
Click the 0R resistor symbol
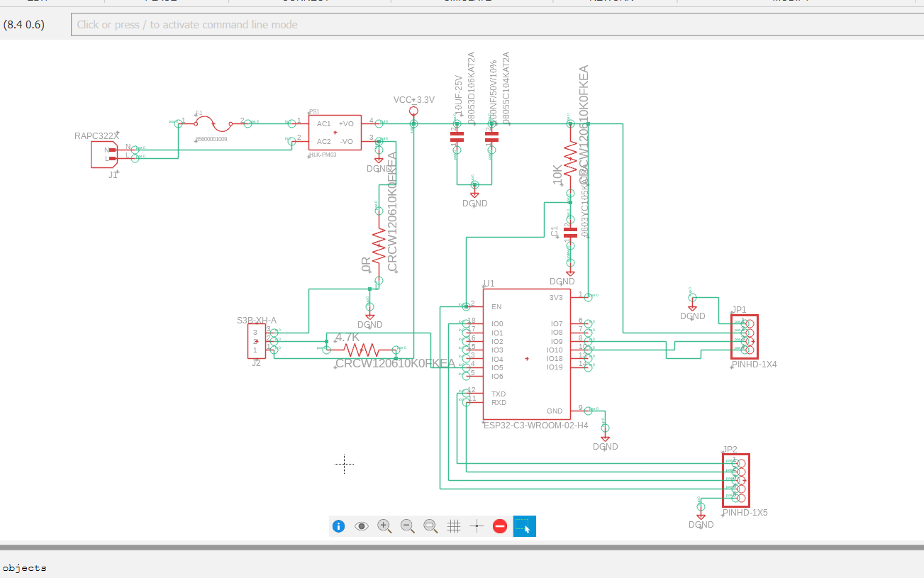(x=378, y=245)
